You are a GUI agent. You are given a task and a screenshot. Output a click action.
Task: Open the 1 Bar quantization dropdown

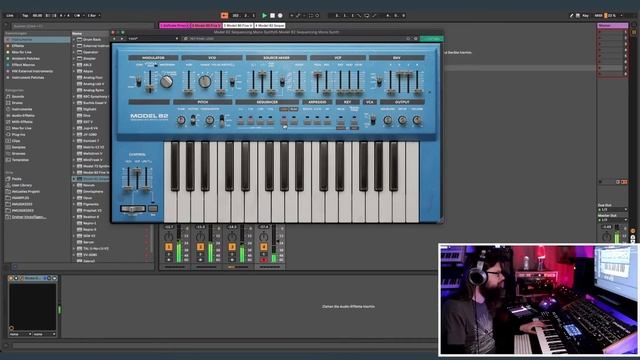[93, 16]
